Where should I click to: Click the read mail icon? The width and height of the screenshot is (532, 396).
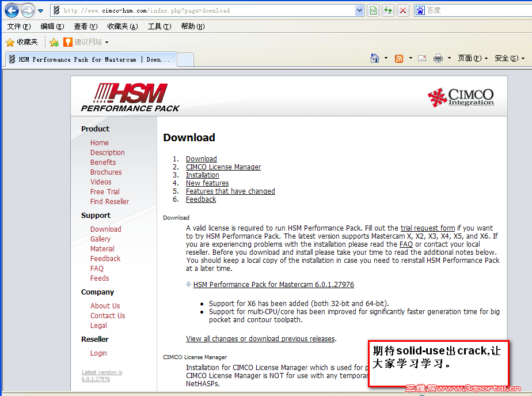[422, 58]
